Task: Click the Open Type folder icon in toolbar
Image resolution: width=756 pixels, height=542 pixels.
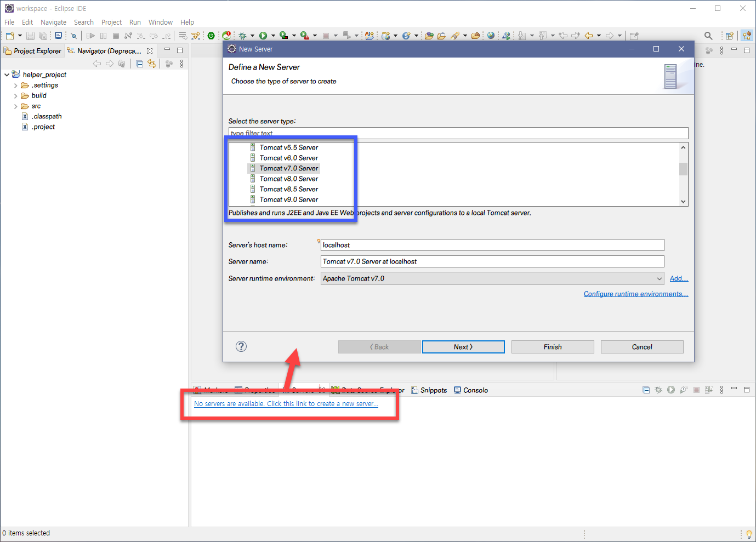Action: [429, 36]
